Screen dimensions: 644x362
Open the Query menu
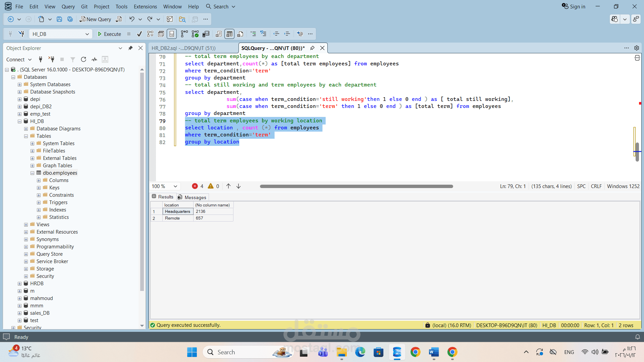point(68,6)
